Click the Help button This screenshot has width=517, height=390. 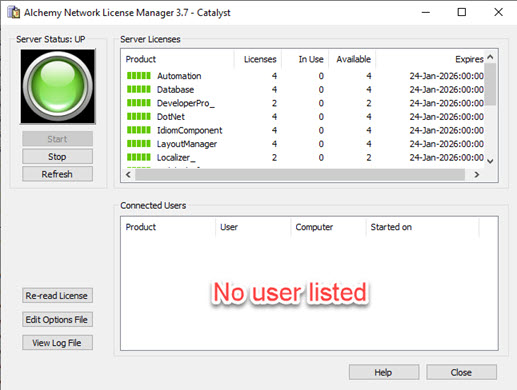click(x=384, y=372)
